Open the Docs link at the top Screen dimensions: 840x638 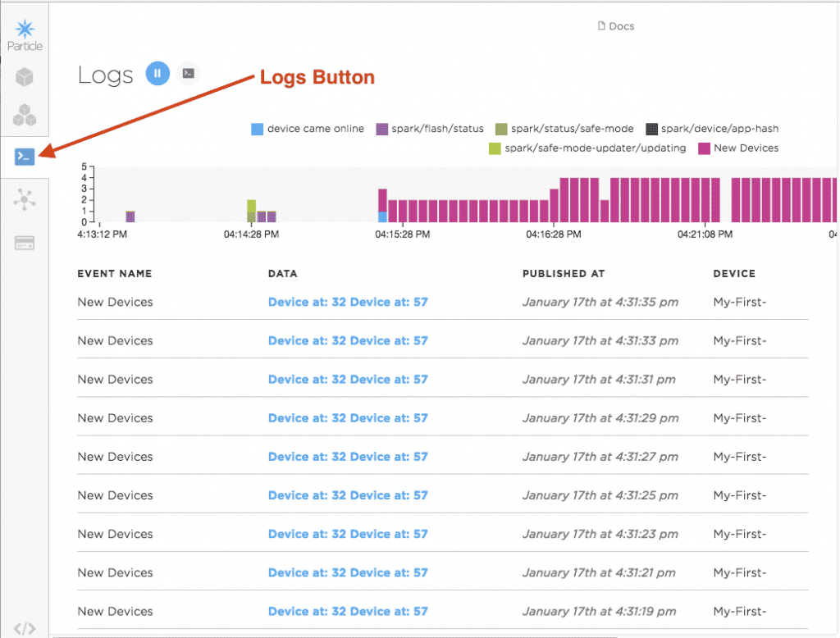pyautogui.click(x=615, y=25)
